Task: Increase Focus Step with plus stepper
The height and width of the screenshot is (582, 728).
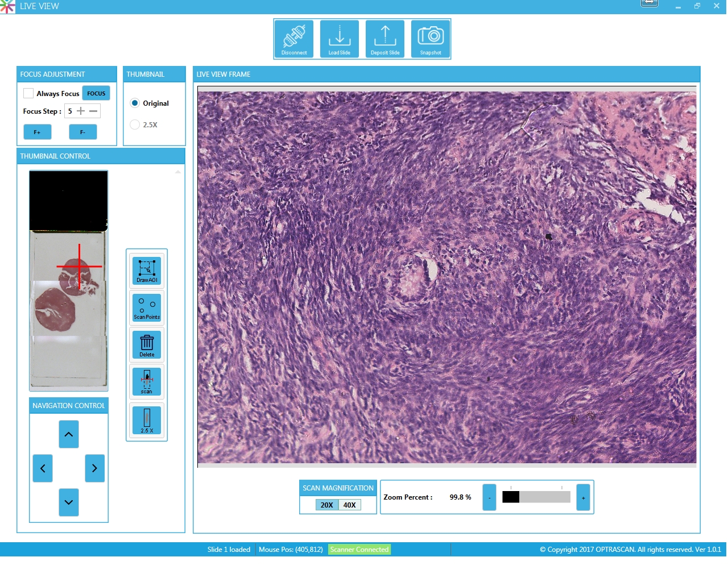Action: tap(81, 111)
